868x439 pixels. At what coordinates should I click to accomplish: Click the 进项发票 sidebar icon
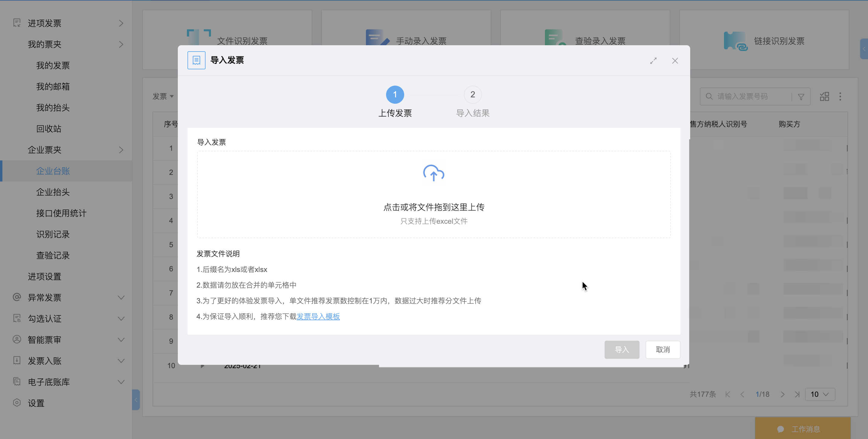pos(17,23)
